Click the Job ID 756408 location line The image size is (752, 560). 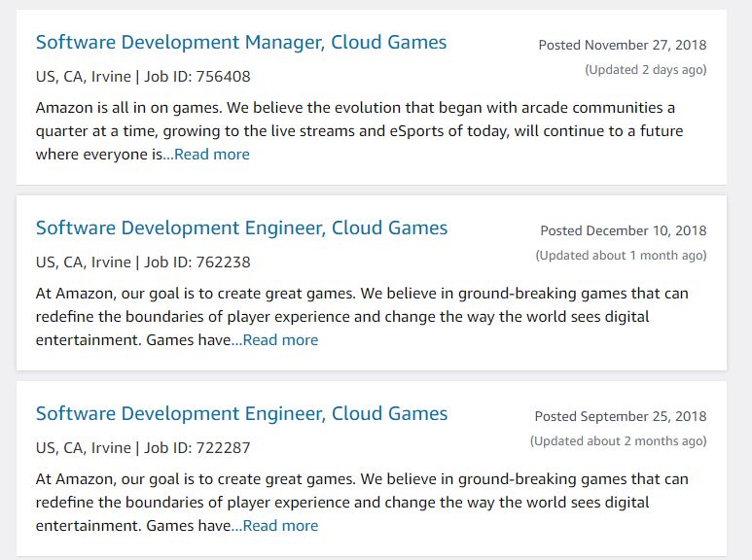(143, 76)
